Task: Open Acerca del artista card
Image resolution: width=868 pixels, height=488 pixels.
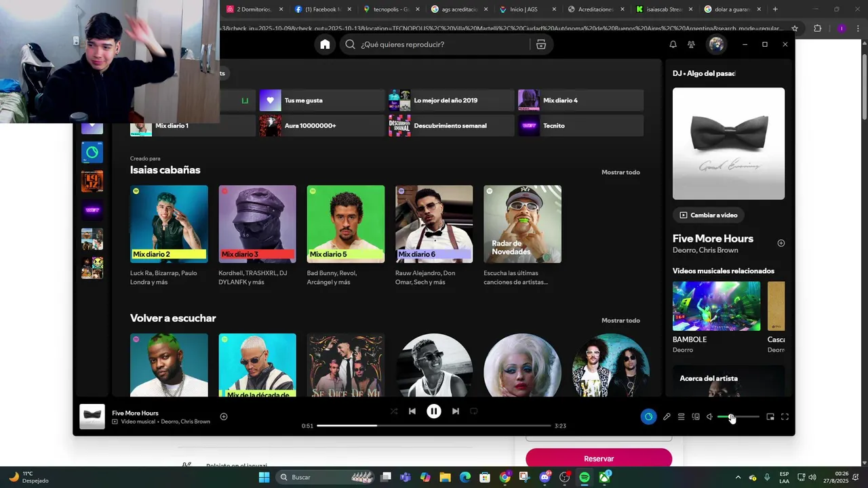Action: (x=728, y=381)
